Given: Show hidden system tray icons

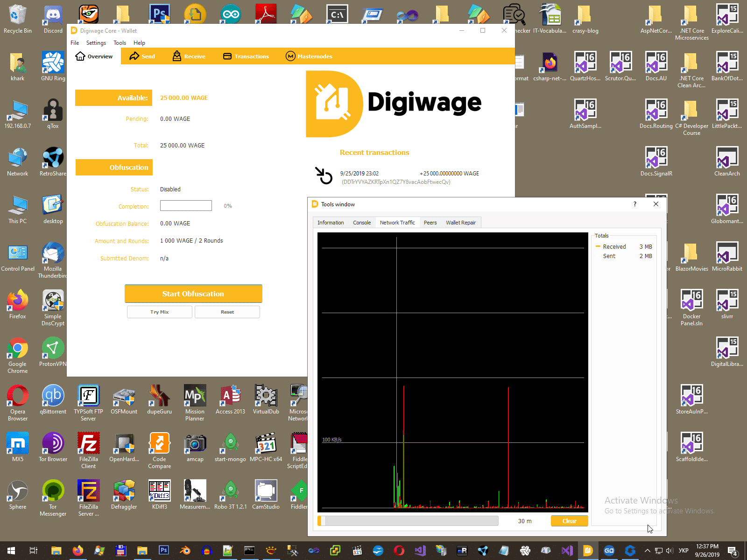Looking at the screenshot, I should click(647, 551).
